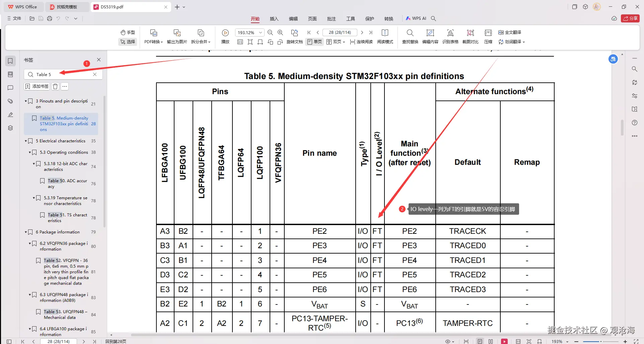
Task: Collapse the '6 Package information' bookmark
Action: pyautogui.click(x=26, y=232)
